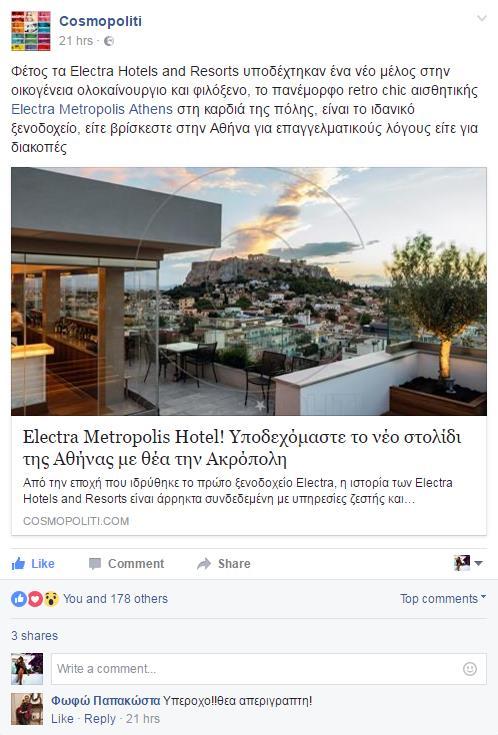Open the Electra Metropolis Athens link
The height and width of the screenshot is (735, 498).
click(92, 109)
